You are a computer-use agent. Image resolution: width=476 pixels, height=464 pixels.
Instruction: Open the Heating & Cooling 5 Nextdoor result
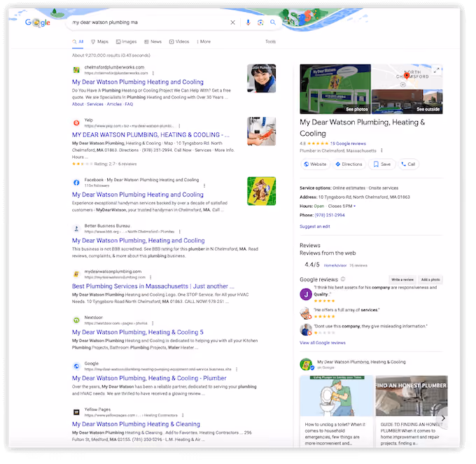tap(137, 332)
